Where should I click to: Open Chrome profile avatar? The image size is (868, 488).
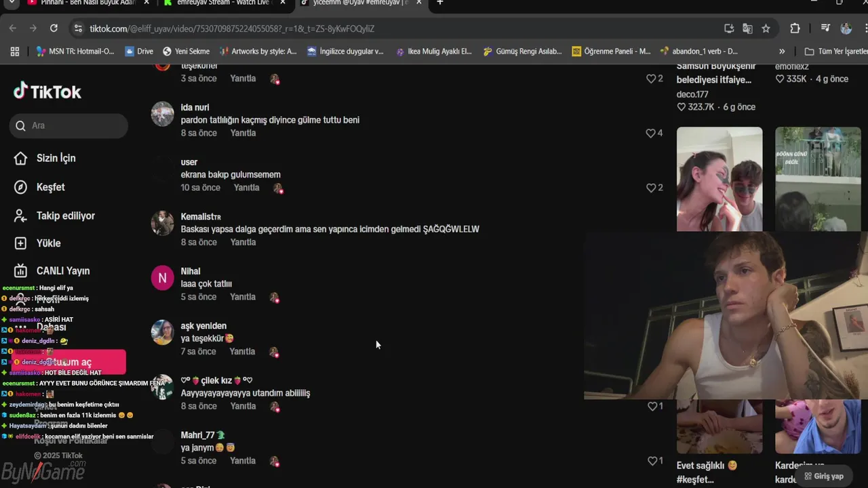click(846, 28)
